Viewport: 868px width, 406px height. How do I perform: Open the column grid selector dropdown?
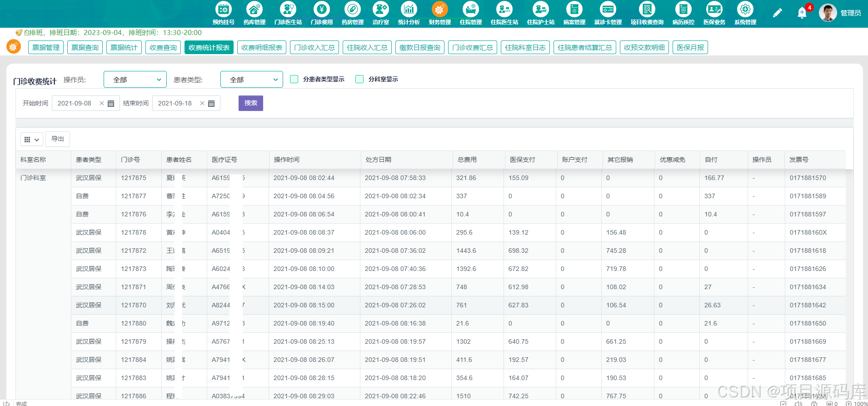(x=32, y=140)
